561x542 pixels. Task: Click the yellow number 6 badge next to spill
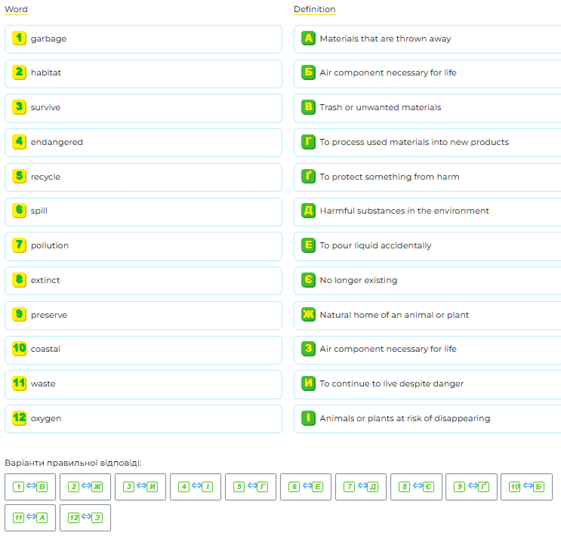pyautogui.click(x=19, y=210)
